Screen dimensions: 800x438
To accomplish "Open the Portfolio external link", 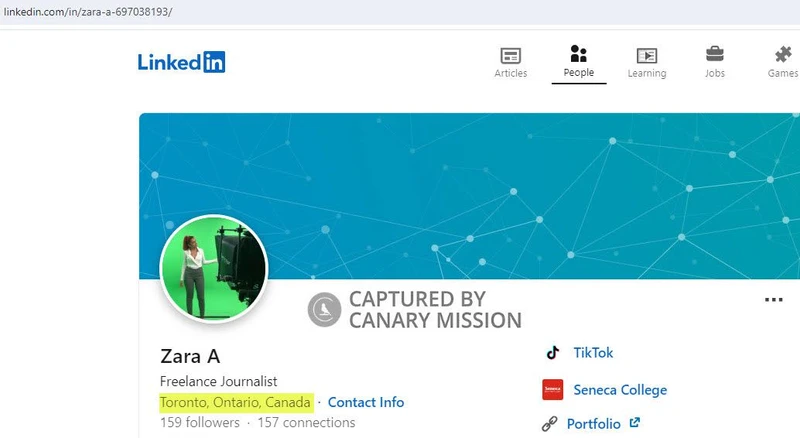I will (593, 424).
